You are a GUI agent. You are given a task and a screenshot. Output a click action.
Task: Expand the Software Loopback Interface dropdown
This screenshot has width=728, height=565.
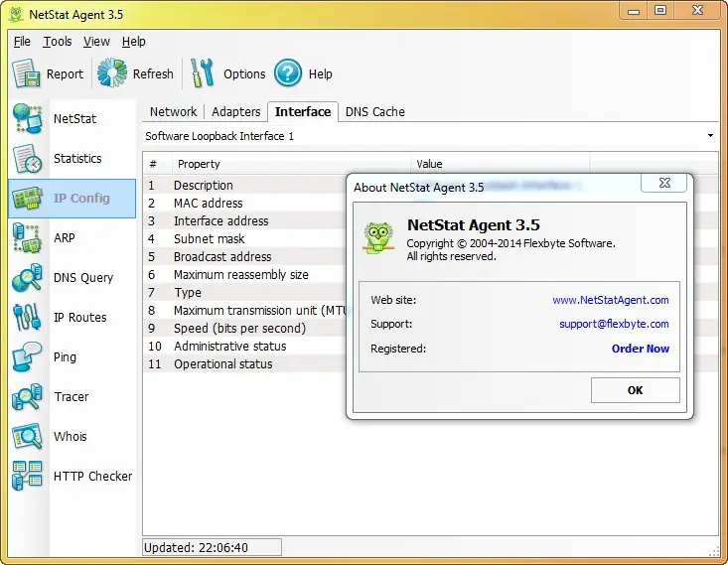click(x=710, y=136)
